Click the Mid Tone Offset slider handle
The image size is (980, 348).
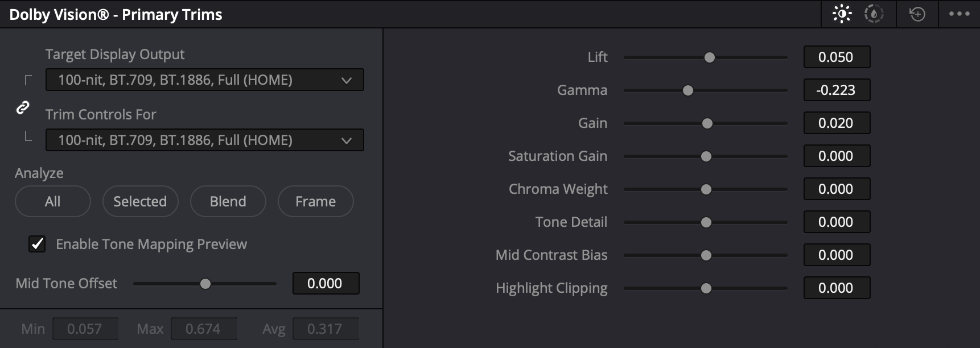[x=205, y=284]
